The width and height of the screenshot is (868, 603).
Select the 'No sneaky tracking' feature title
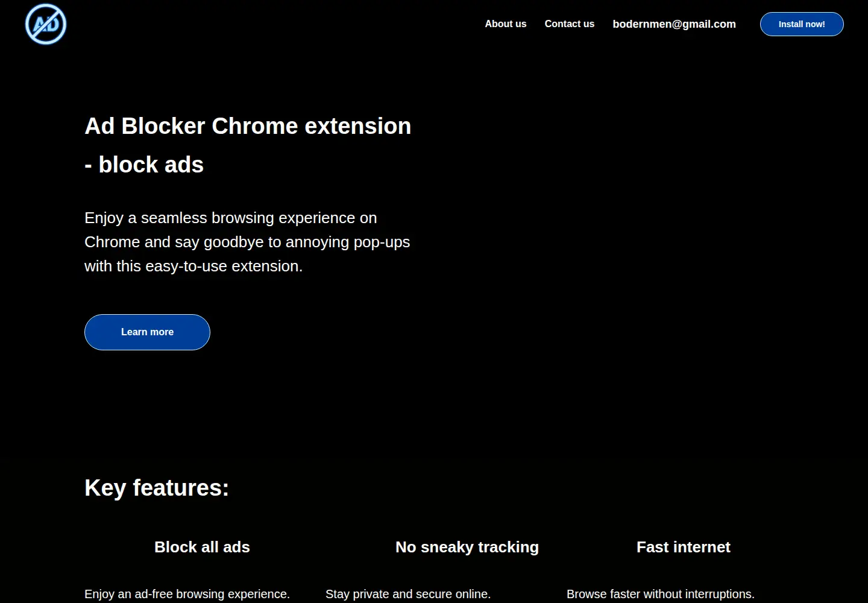coord(467,547)
